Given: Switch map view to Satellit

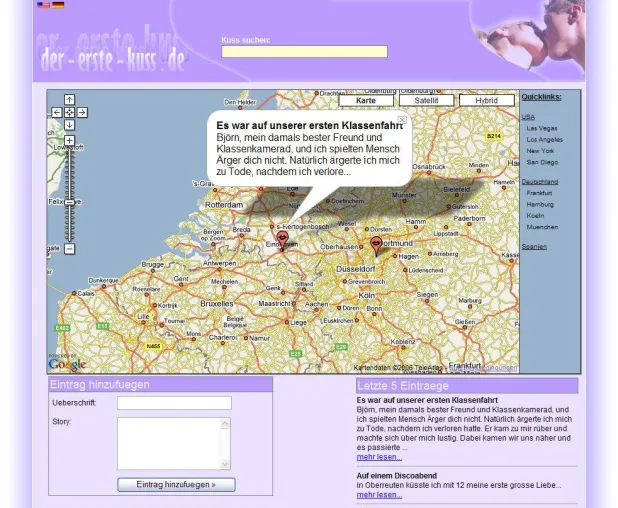Looking at the screenshot, I should [x=426, y=100].
